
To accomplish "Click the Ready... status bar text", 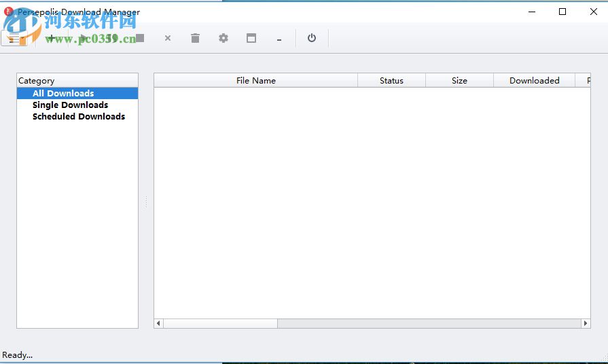I will click(x=18, y=354).
